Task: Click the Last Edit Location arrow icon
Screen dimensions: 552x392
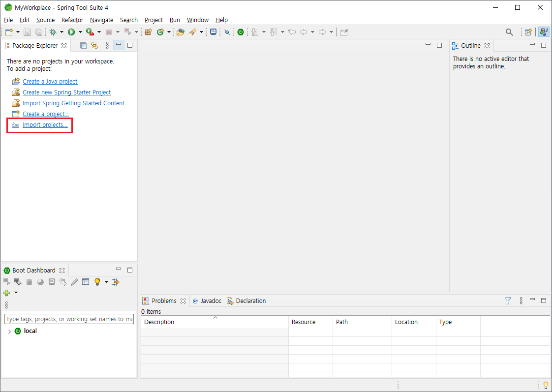Action: tap(291, 32)
